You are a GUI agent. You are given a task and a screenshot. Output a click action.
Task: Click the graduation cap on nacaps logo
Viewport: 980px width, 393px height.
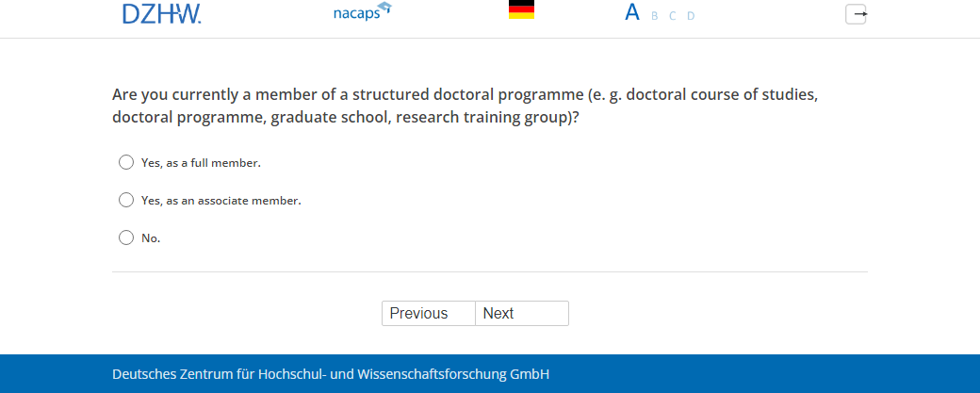click(384, 8)
